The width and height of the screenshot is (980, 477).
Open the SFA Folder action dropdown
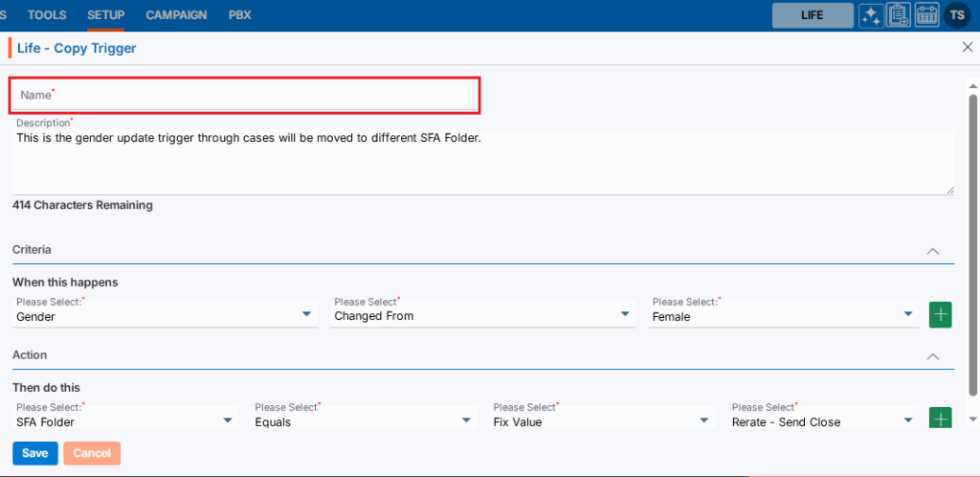[x=126, y=420]
